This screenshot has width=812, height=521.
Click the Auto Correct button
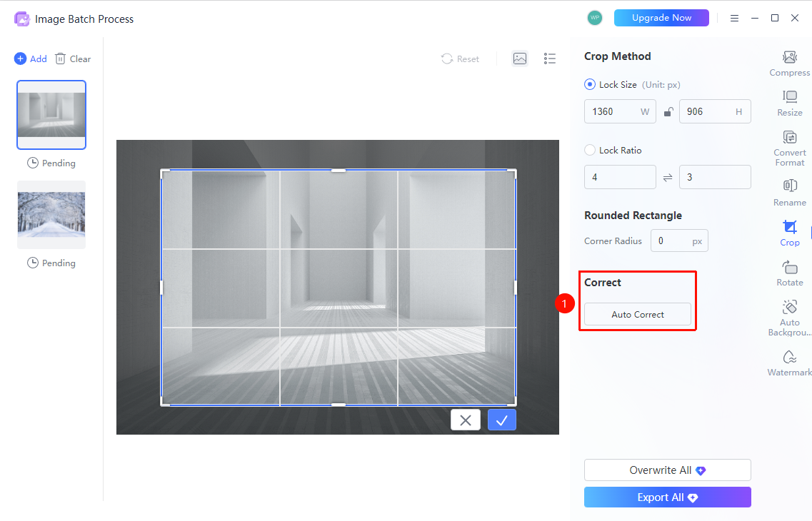click(x=638, y=315)
